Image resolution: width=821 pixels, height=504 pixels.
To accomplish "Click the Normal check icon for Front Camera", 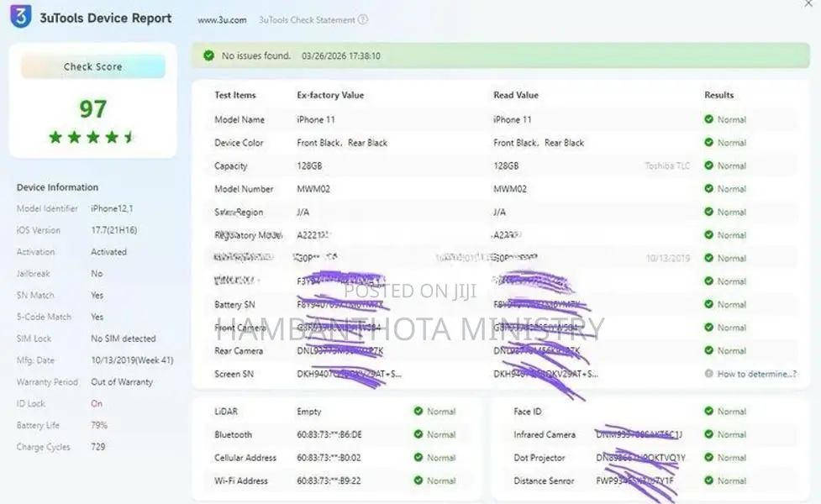I will pos(709,327).
